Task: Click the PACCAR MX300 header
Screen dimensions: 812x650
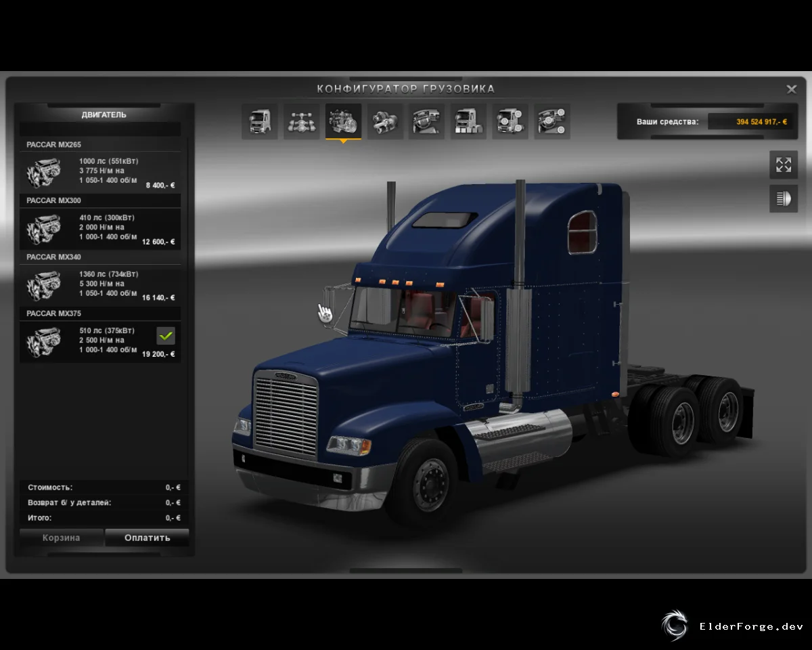Action: point(100,200)
